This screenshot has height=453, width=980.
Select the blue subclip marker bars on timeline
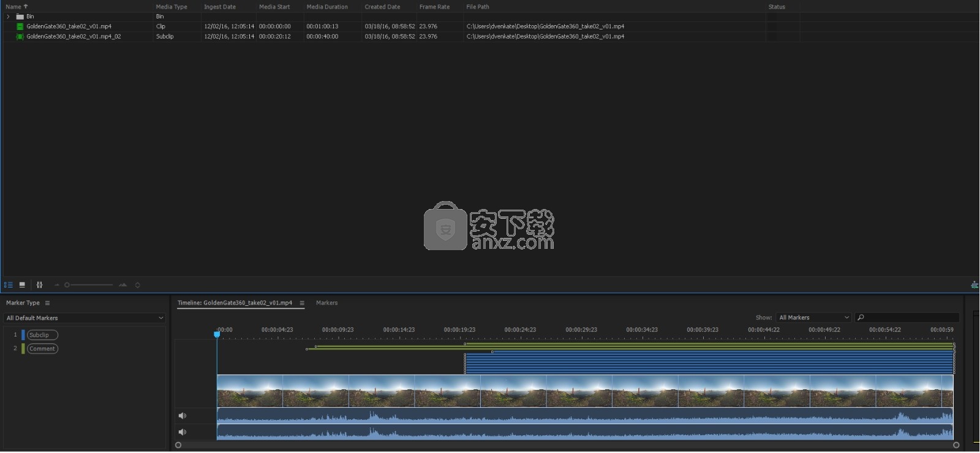[x=709, y=363]
